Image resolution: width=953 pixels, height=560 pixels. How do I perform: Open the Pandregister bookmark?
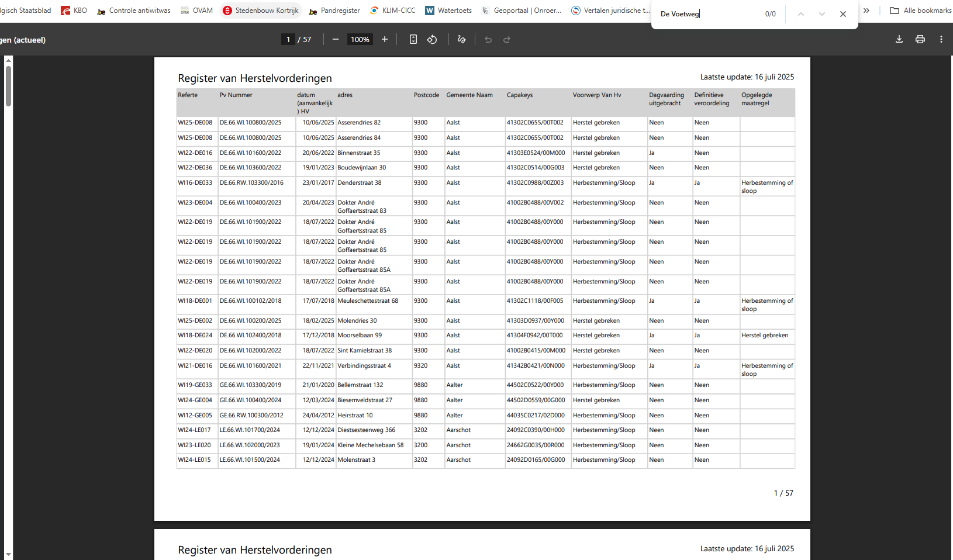coord(334,11)
